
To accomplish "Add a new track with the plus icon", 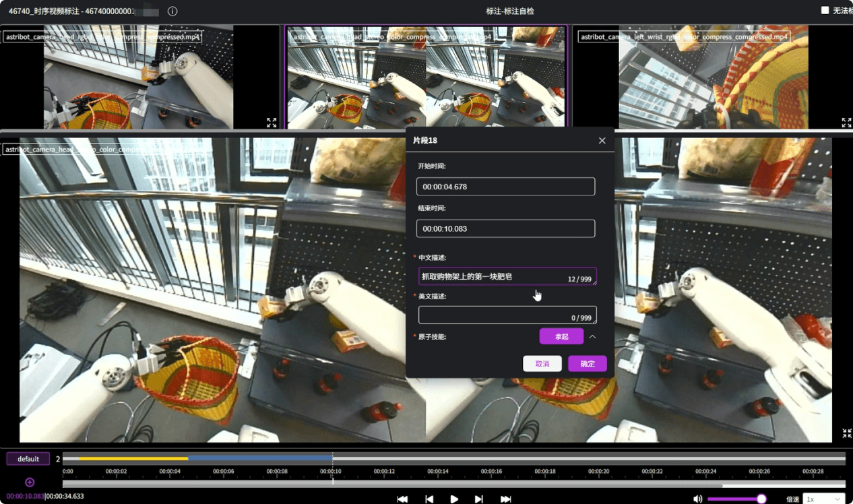I will click(x=30, y=482).
